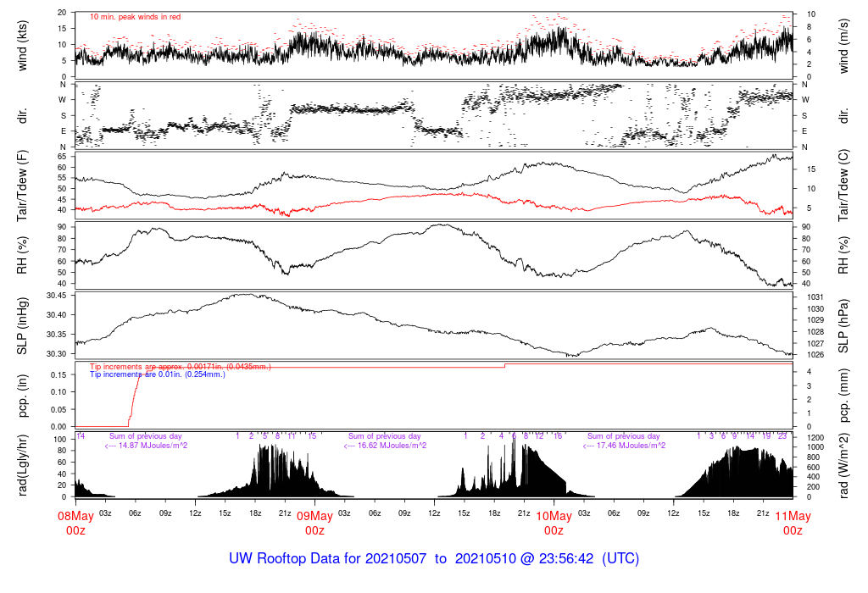Click the '100' tick on radiation Lgly axis

(60, 439)
